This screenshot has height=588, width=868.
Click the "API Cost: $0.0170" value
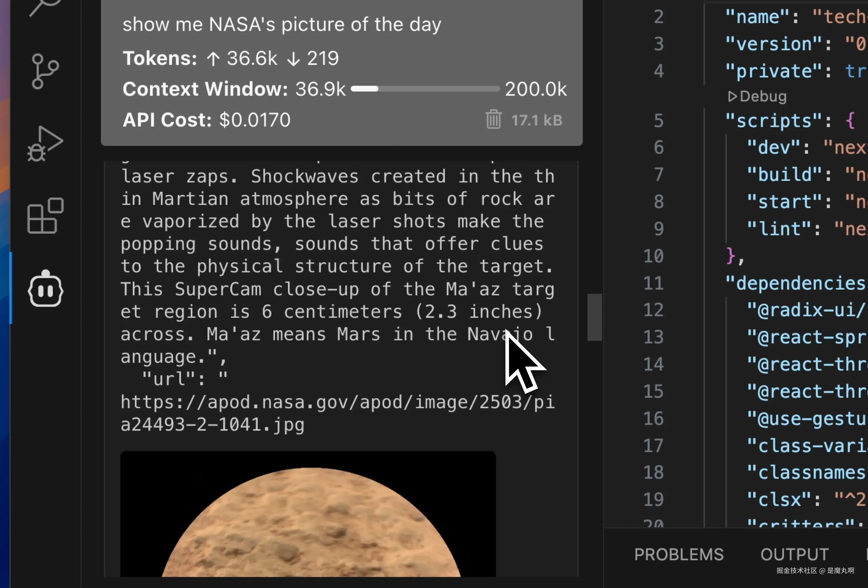207,120
